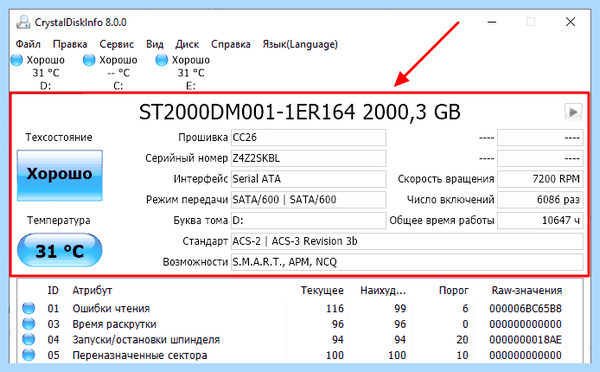The image size is (600, 372).
Task: Click the Скорость вращения label
Action: point(446,179)
